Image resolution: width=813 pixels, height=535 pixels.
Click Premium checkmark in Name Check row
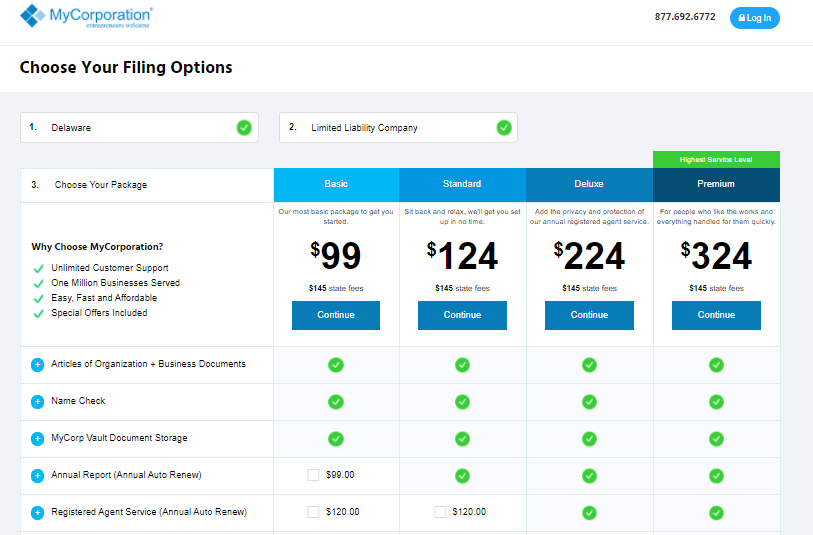[717, 402]
